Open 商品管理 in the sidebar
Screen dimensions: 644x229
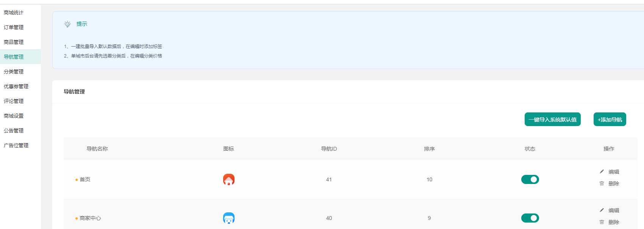click(14, 42)
